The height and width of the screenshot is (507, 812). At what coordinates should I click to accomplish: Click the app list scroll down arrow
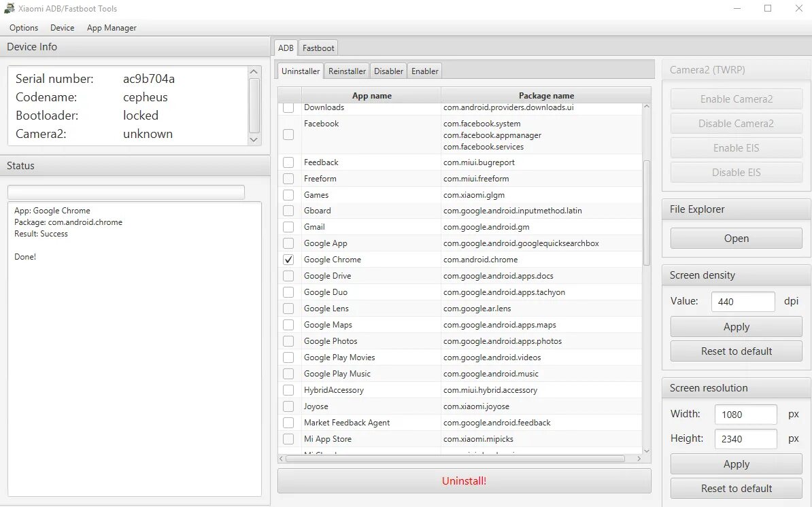[646, 451]
